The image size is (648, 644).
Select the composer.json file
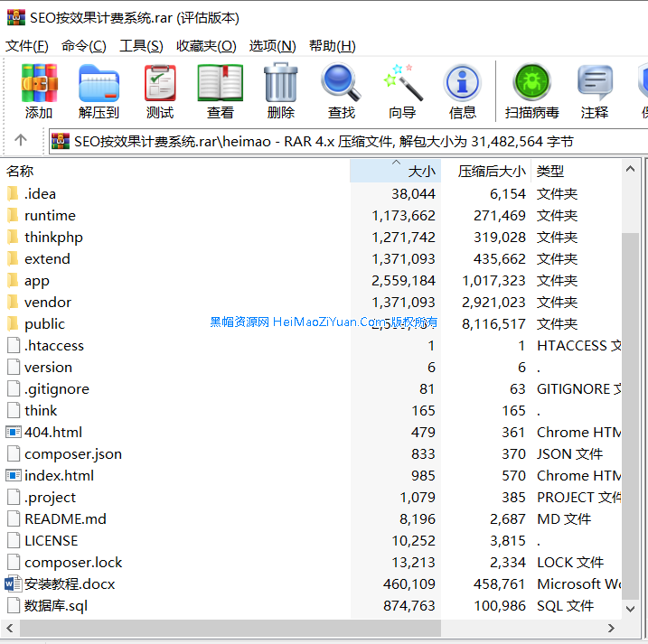[72, 454]
